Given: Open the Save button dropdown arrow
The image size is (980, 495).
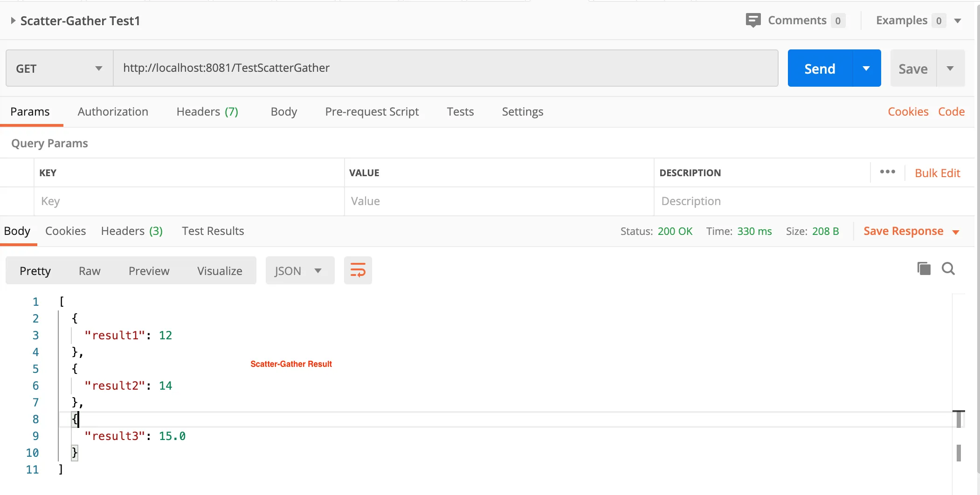Looking at the screenshot, I should [950, 69].
